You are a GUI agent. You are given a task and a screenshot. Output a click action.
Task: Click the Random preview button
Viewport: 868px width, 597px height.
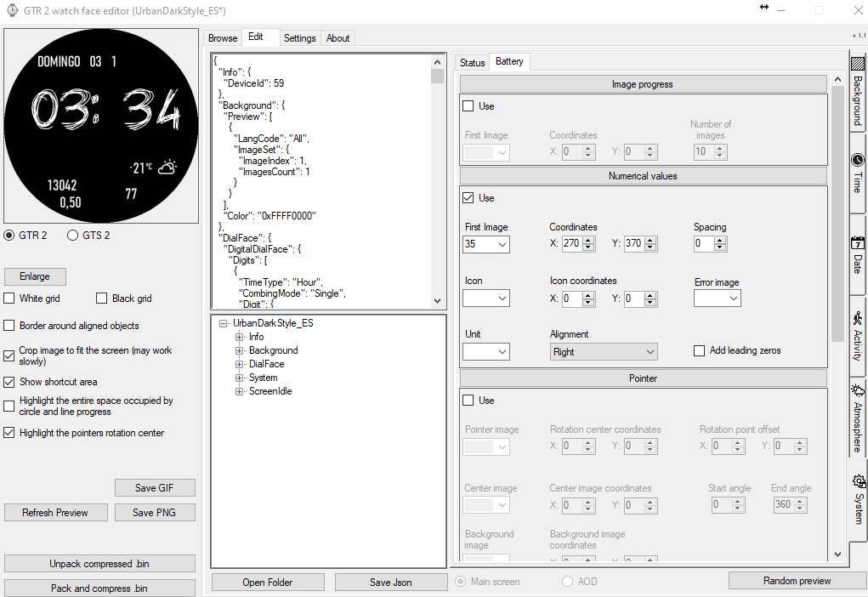[797, 581]
